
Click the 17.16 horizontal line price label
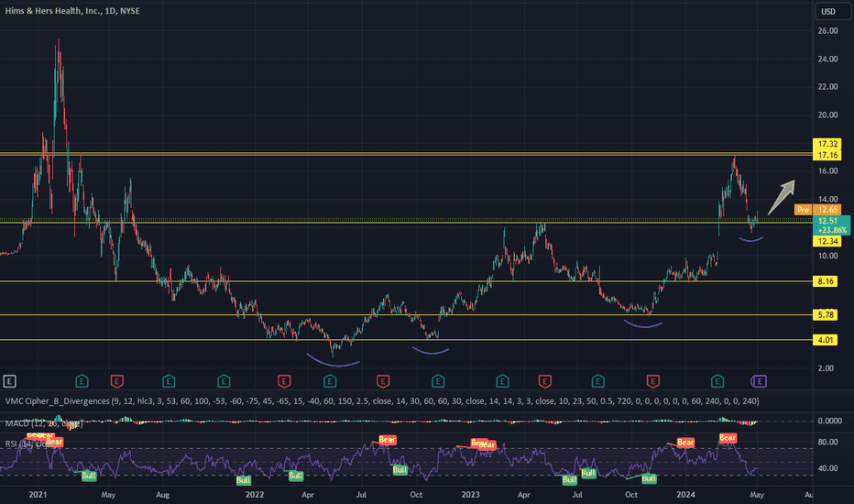pos(827,155)
